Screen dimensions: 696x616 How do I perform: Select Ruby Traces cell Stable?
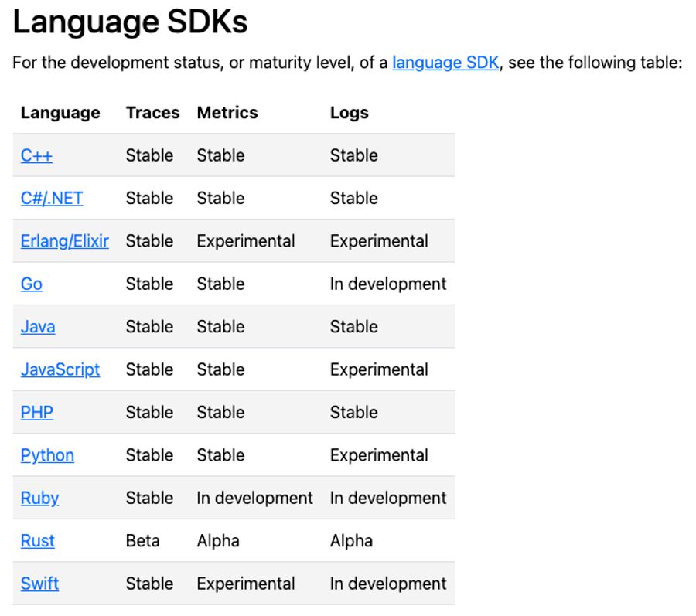point(149,498)
